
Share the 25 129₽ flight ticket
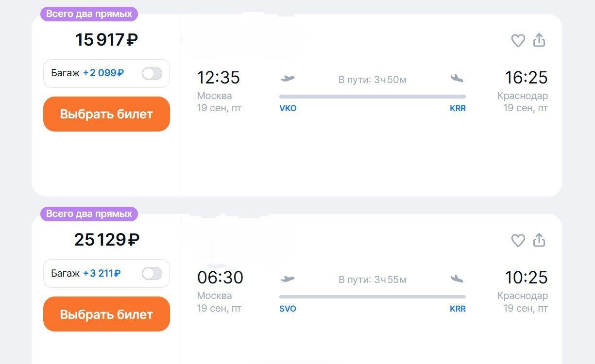(x=539, y=240)
